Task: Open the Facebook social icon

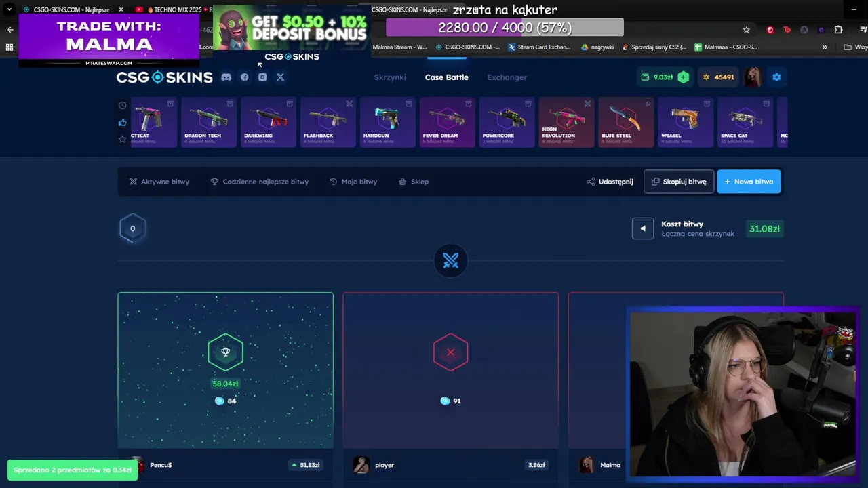Action: tap(245, 77)
